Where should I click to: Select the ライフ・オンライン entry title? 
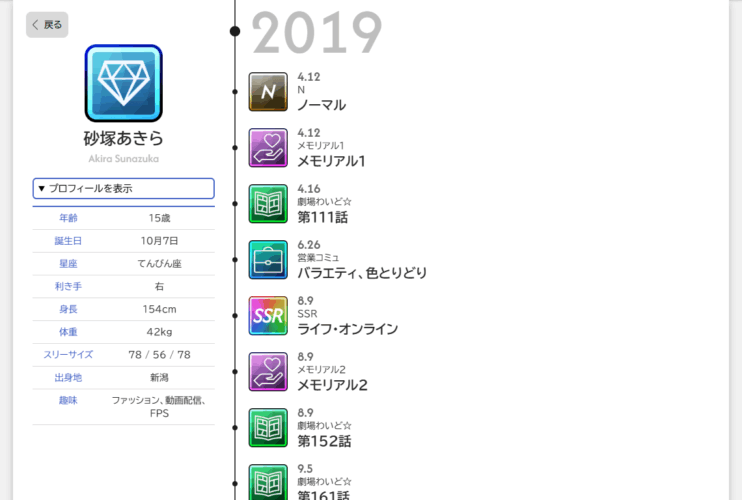348,329
